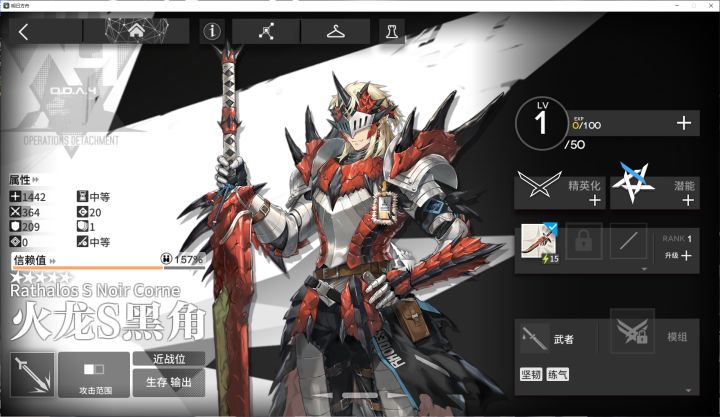The image size is (720, 417).
Task: Click the 武者 subclass label
Action: click(563, 339)
